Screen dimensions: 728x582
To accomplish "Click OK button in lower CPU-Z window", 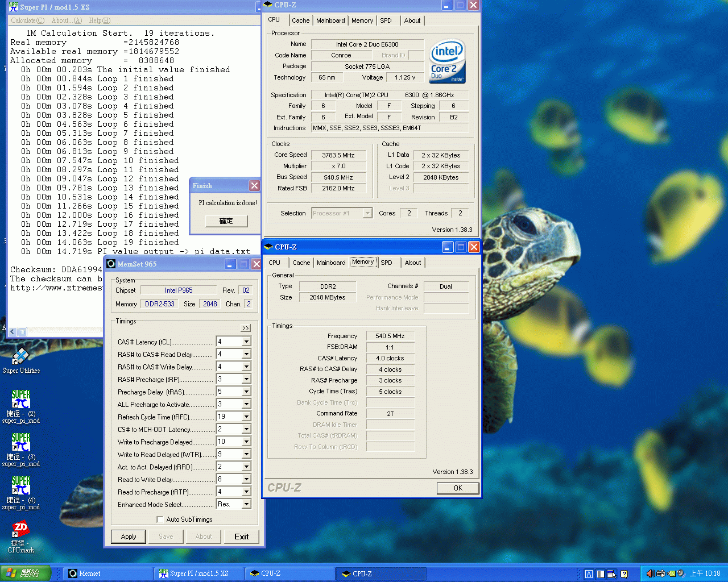I will [458, 488].
